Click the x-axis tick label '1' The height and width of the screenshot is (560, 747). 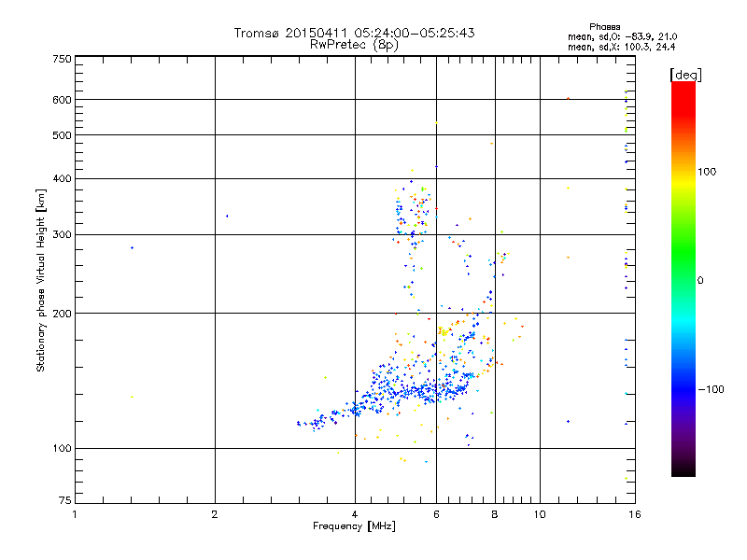(75, 514)
